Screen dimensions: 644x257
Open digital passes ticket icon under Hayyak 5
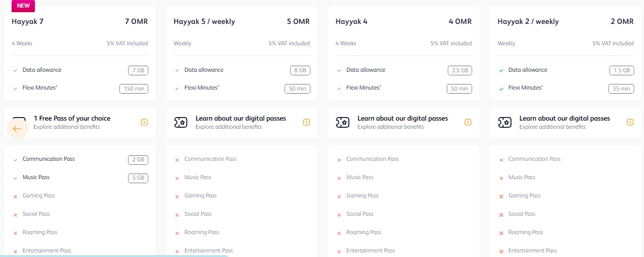click(x=180, y=122)
